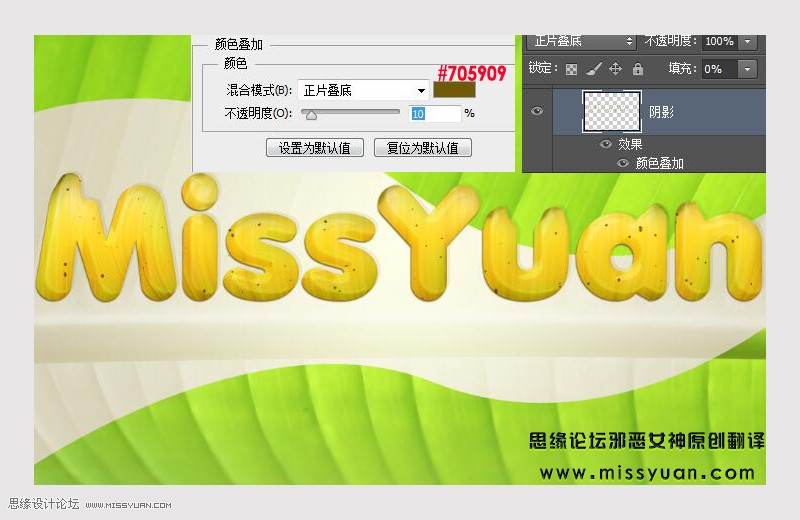The width and height of the screenshot is (800, 520).
Task: Open the 不透明度 100% dropdown arrow
Action: pos(747,41)
